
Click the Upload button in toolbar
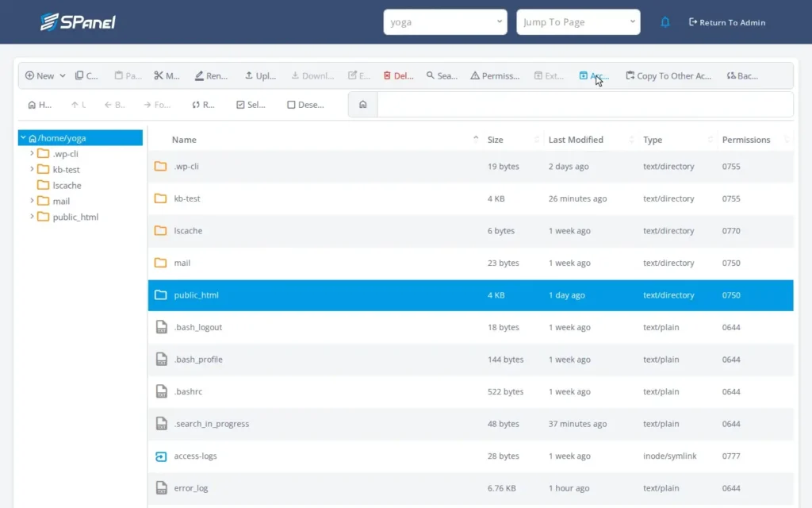click(260, 75)
